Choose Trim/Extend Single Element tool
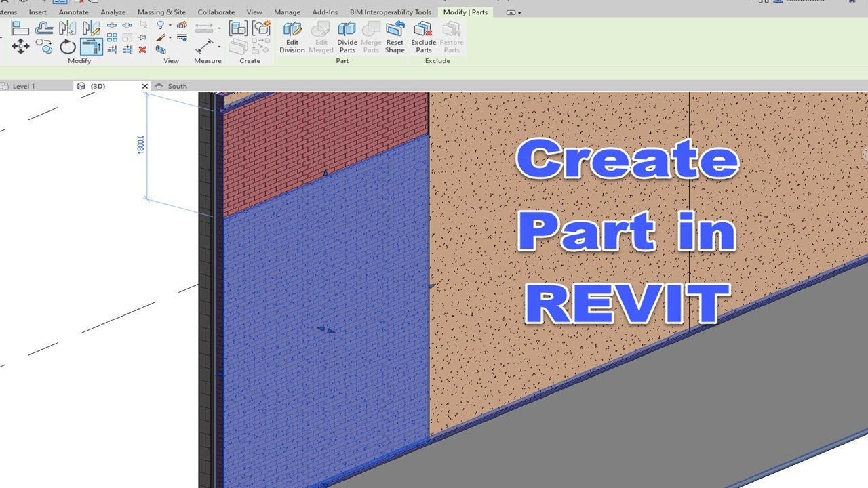The height and width of the screenshot is (488, 868). point(112,49)
